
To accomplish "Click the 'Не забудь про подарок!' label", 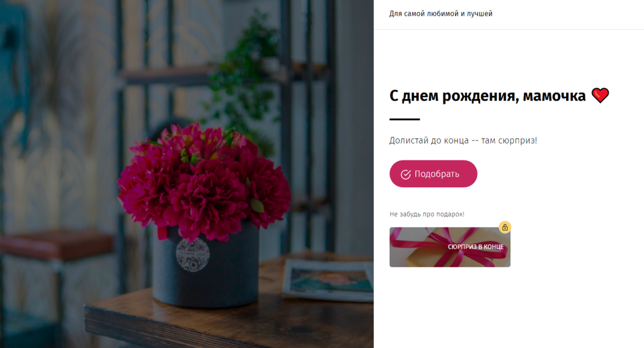I will click(427, 214).
